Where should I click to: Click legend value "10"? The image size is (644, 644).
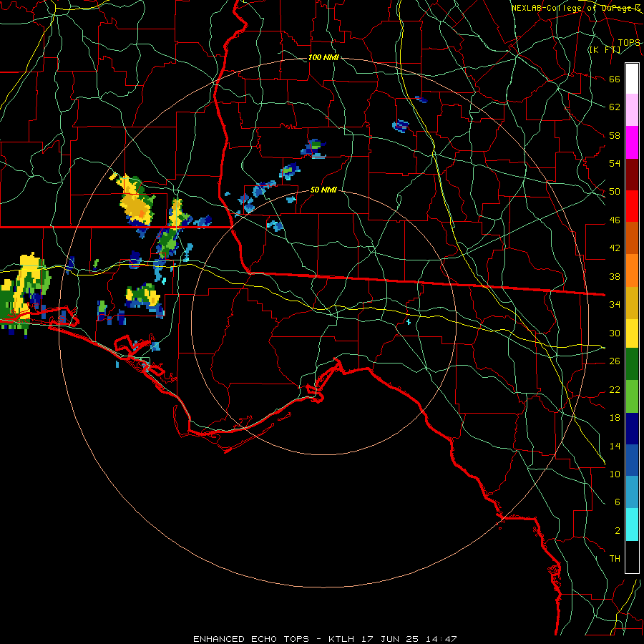coord(615,474)
